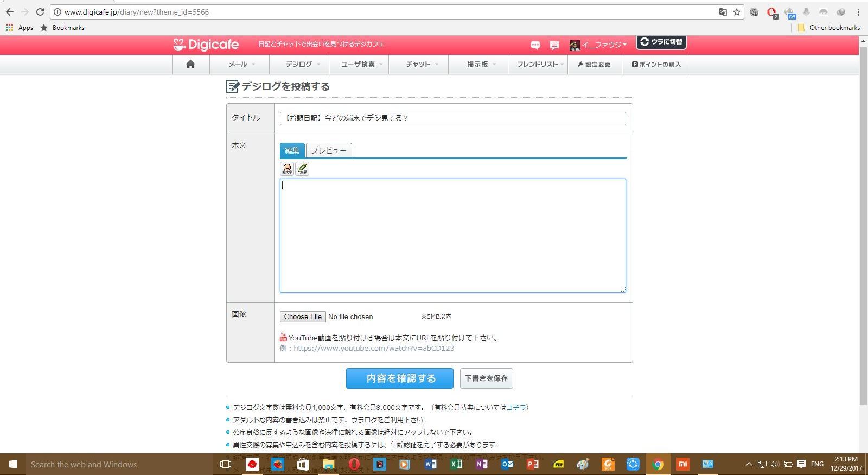Toggle to Ura mode with ウラに切替
Image resolution: width=868 pixels, height=475 pixels.
[661, 42]
